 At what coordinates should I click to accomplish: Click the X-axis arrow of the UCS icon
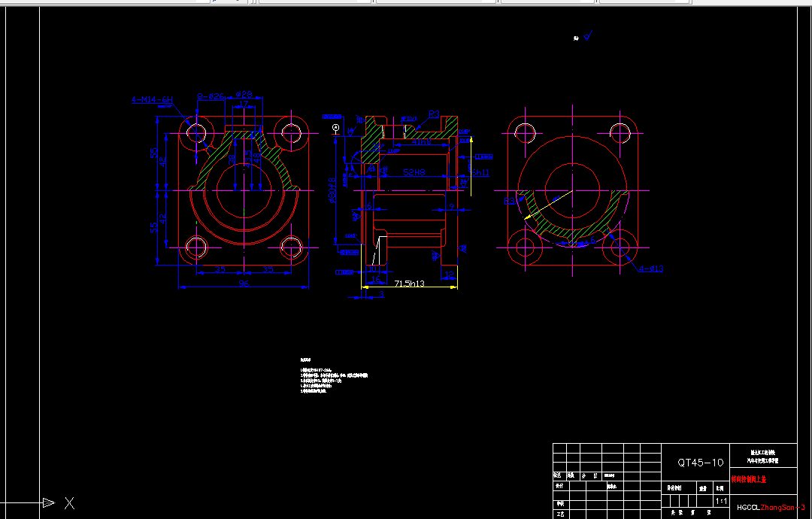(x=47, y=502)
